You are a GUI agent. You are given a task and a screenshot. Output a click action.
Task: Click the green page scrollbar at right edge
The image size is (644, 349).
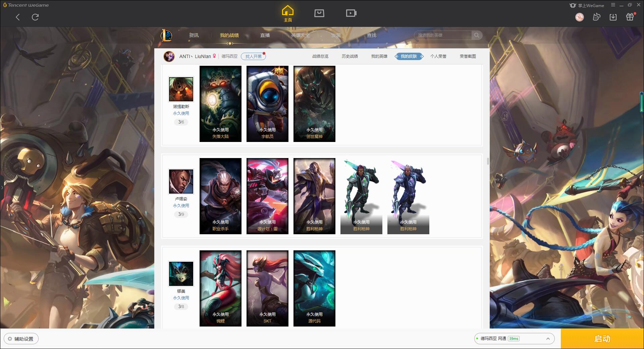[x=641, y=102]
